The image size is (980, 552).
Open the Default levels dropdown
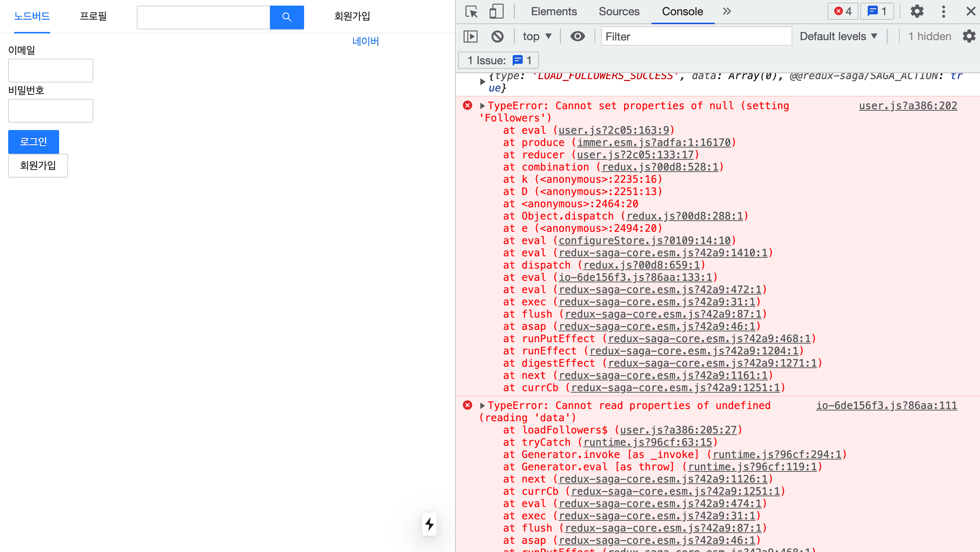click(x=838, y=36)
